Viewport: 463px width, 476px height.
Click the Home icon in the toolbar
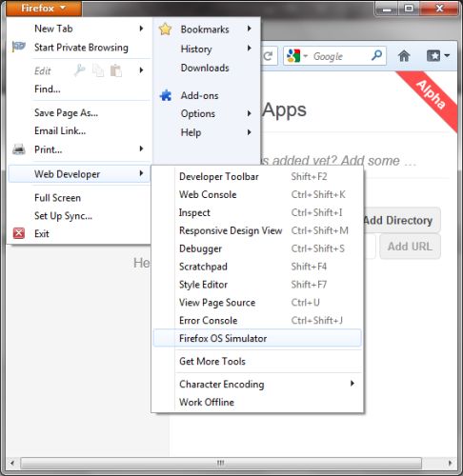(404, 56)
